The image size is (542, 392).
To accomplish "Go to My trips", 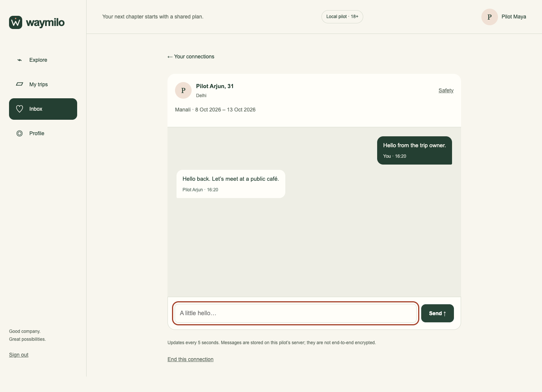I will (43, 84).
